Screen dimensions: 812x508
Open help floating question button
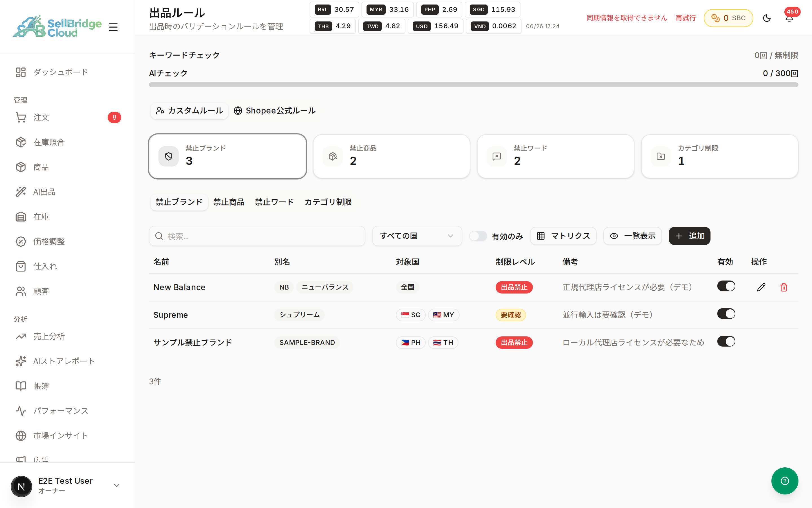click(x=784, y=481)
